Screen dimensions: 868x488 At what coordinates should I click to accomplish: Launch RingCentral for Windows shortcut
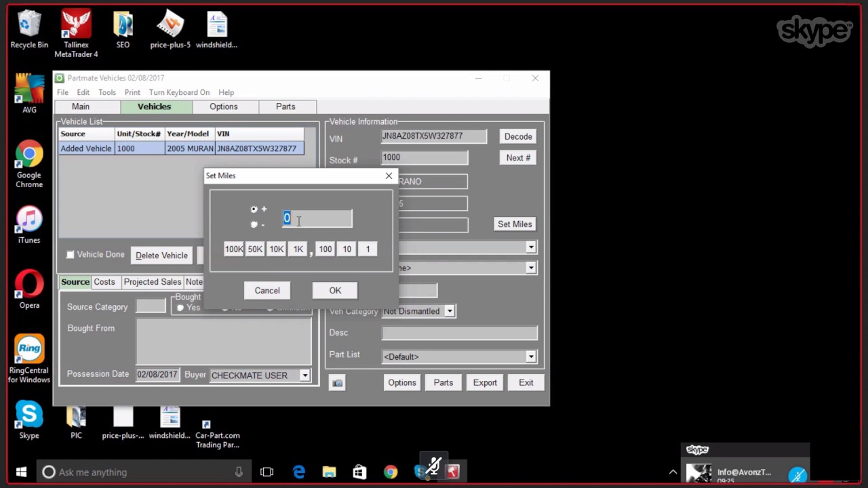29,359
